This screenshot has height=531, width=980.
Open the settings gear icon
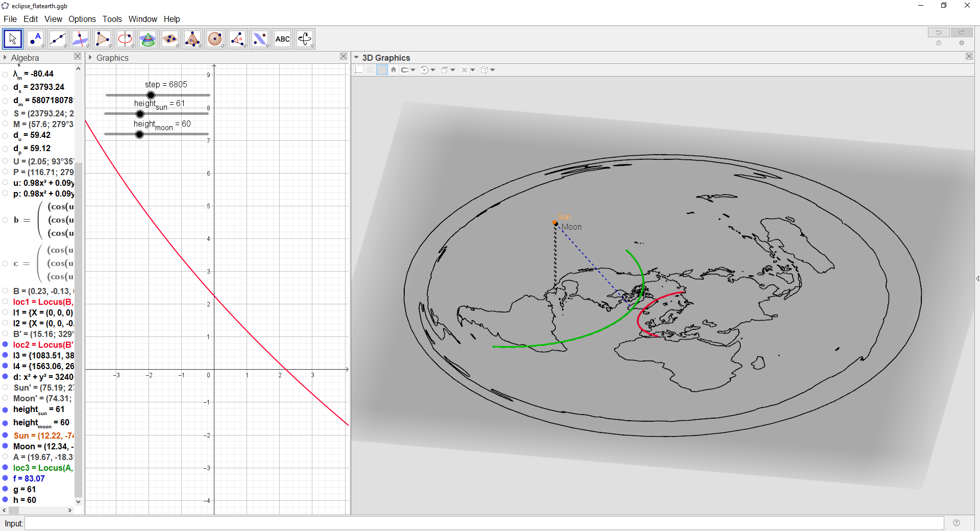pos(962,43)
